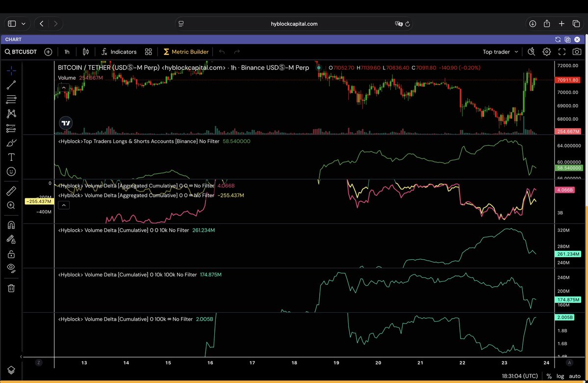Image resolution: width=588 pixels, height=383 pixels.
Task: Open BTCUSDT symbol search
Action: tap(21, 52)
